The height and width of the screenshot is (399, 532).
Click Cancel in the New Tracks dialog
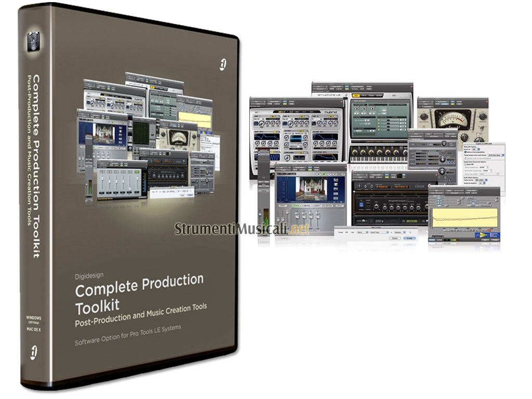[394, 237]
